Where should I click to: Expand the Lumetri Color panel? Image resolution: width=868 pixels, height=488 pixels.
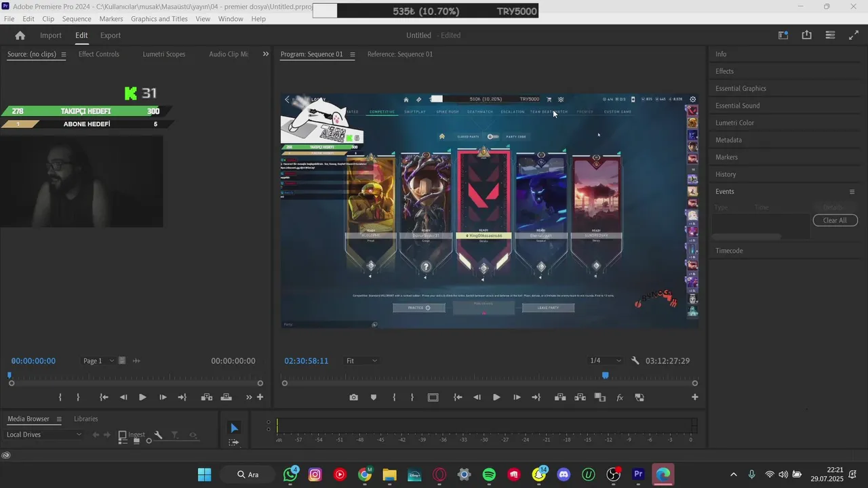pyautogui.click(x=734, y=123)
